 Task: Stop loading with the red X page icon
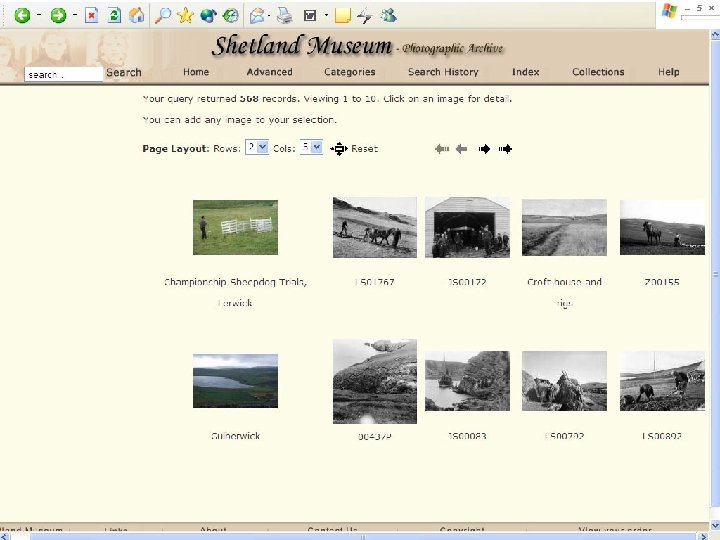pos(91,16)
